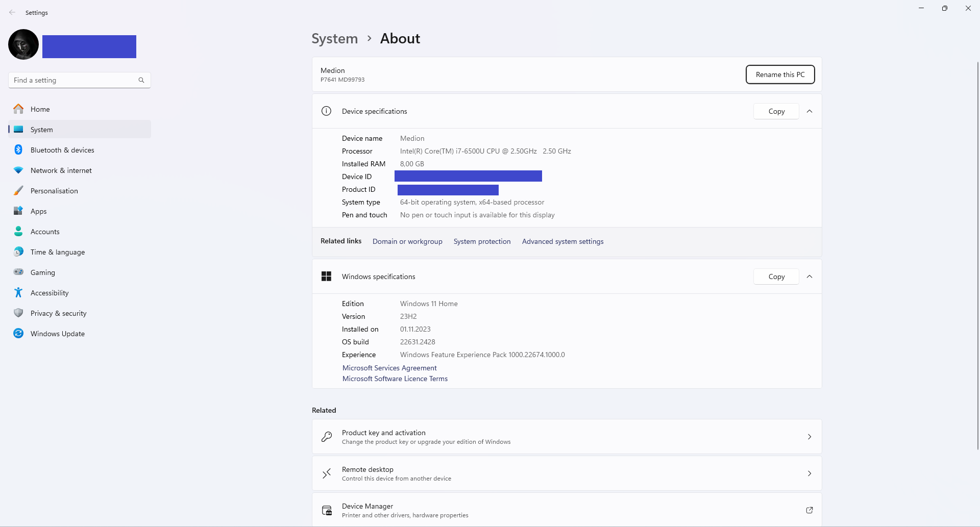Click the Network wifi icon in sidebar
This screenshot has height=527, width=980.
point(18,170)
